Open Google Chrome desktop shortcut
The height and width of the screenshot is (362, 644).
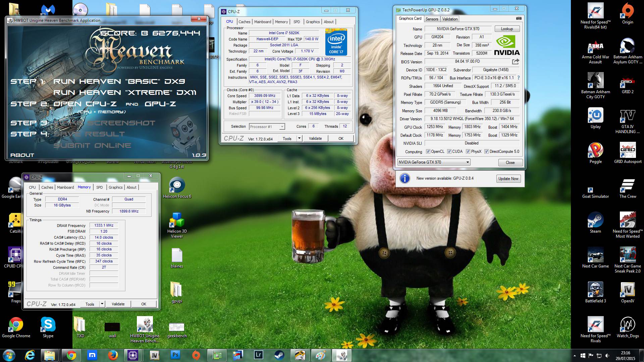click(16, 327)
